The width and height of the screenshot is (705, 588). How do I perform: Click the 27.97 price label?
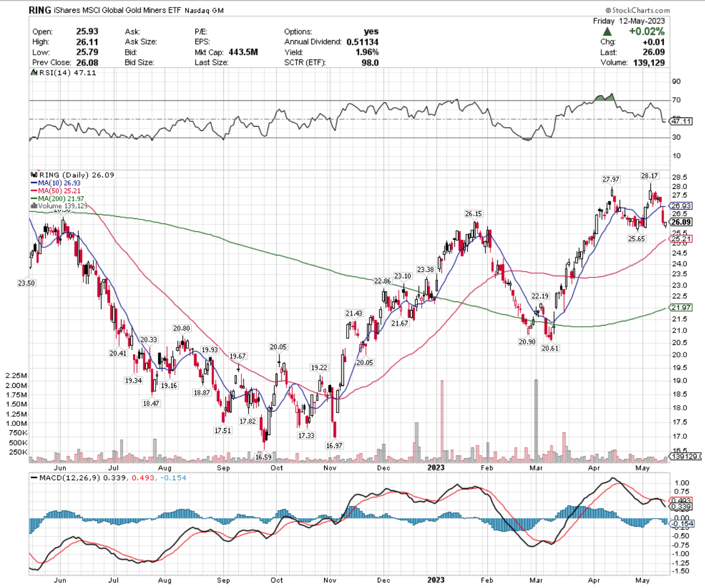[611, 179]
